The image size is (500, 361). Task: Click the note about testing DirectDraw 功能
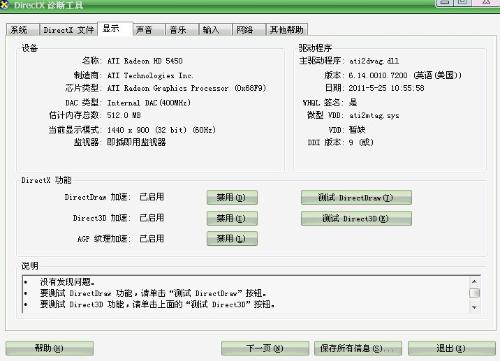153,293
